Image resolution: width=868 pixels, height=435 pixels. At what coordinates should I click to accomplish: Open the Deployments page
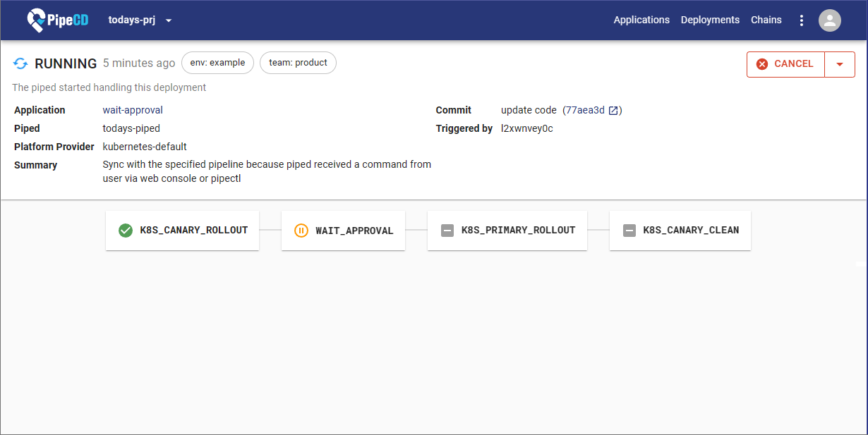710,20
